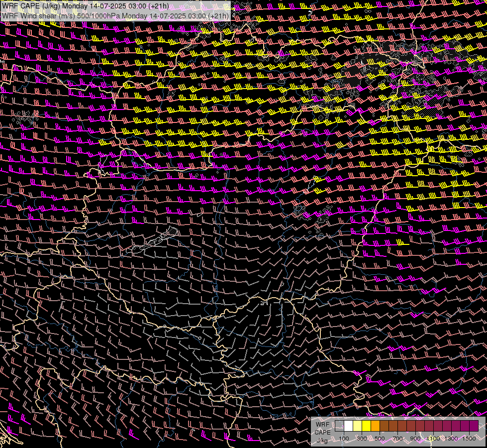Click the CAPE label in the legend
This screenshot has width=487, height=448.
pos(323,433)
